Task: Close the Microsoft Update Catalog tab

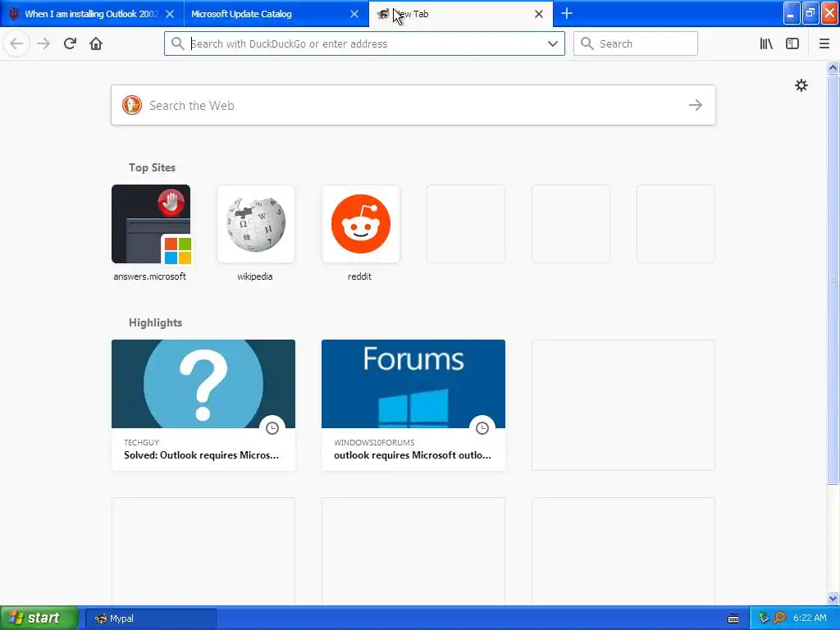Action: click(x=354, y=14)
